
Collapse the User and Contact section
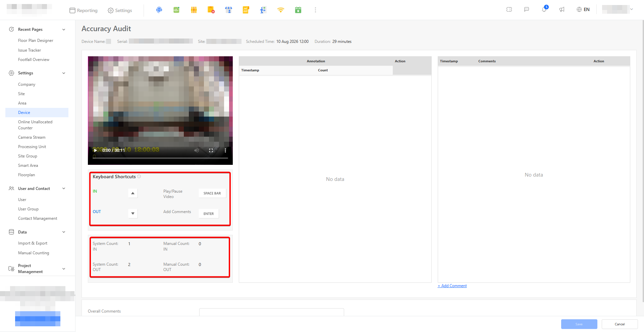[64, 189]
